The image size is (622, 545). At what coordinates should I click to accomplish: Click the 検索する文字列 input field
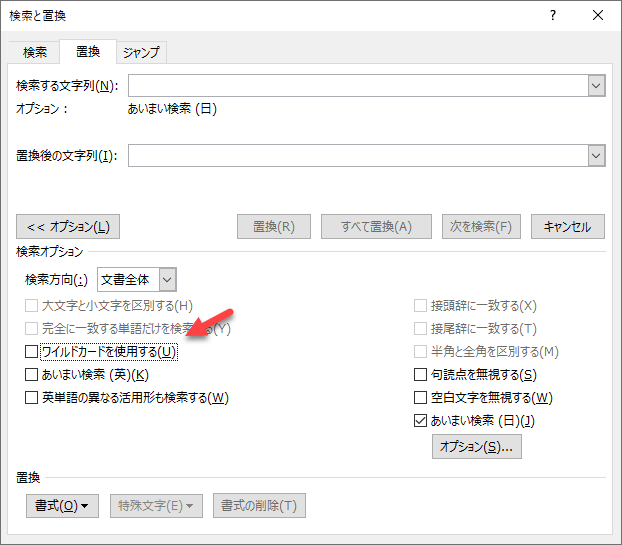tap(357, 86)
